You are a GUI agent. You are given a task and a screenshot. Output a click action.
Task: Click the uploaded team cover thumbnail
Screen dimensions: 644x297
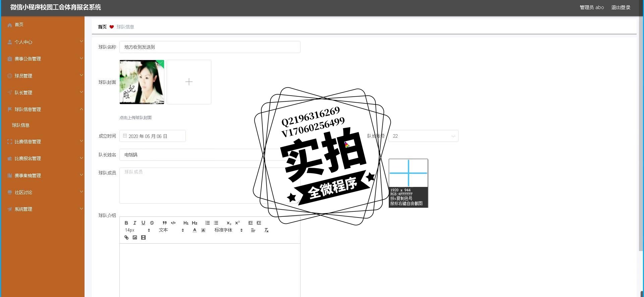pyautogui.click(x=142, y=82)
